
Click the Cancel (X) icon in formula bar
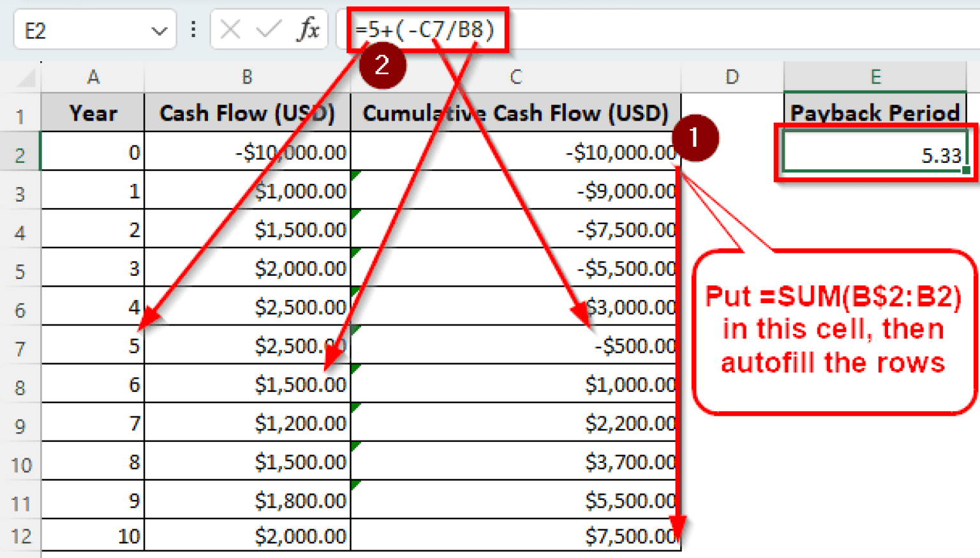(232, 29)
